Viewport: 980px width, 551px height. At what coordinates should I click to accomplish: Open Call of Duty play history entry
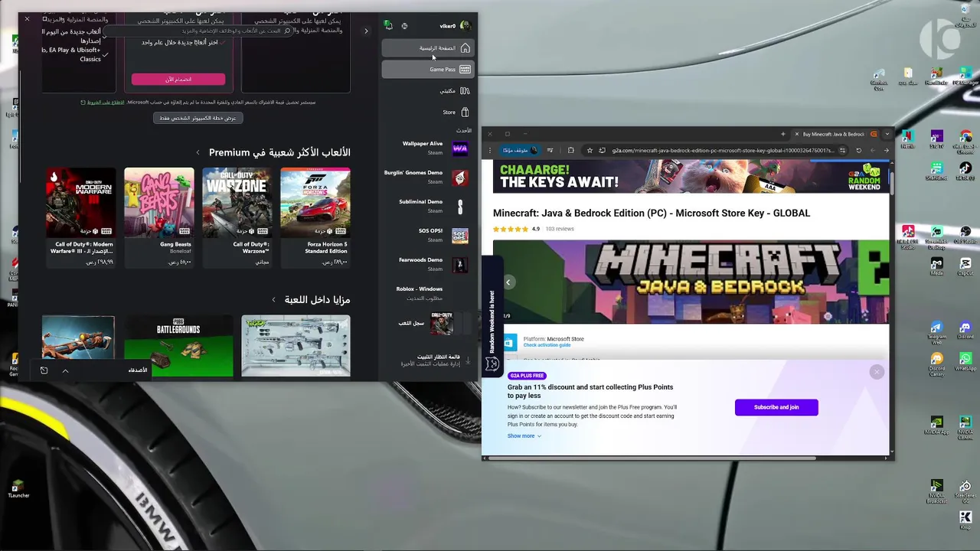pos(427,324)
